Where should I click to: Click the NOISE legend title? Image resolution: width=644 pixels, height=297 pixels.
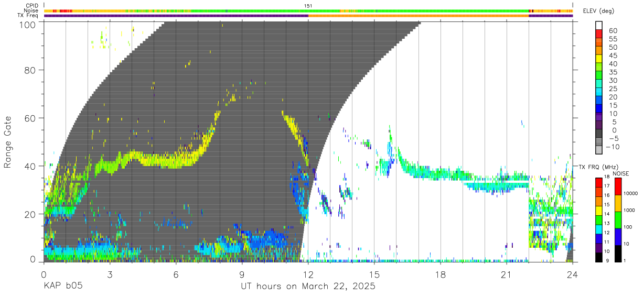click(620, 173)
